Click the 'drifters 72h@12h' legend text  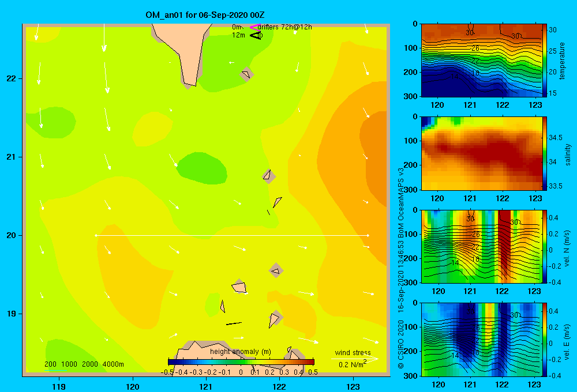pyautogui.click(x=284, y=27)
